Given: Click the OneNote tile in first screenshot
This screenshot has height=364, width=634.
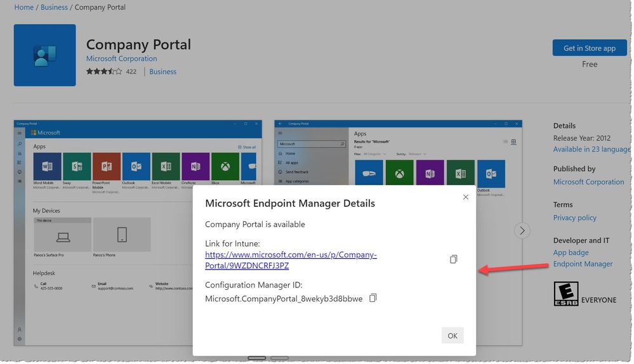Looking at the screenshot, I should 195,166.
